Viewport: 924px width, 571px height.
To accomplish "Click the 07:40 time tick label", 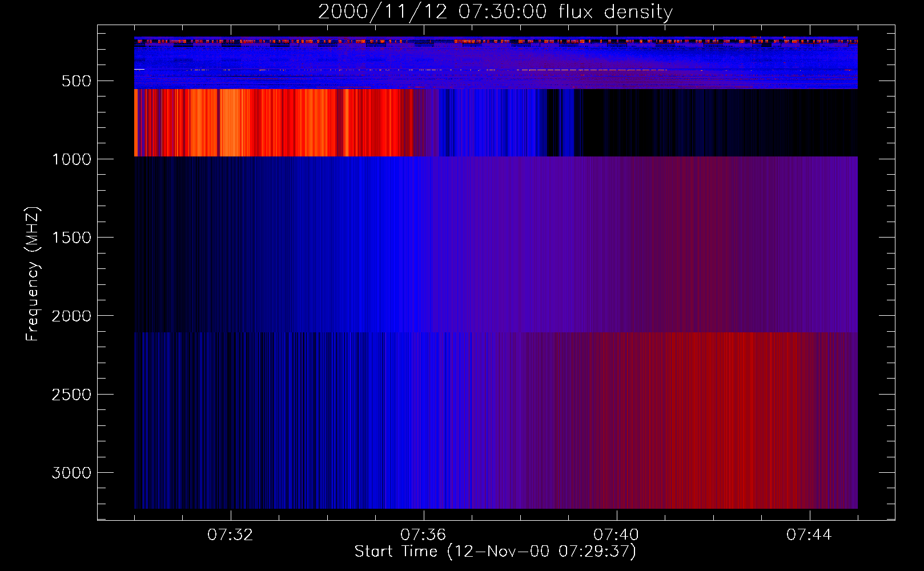I will (x=616, y=535).
